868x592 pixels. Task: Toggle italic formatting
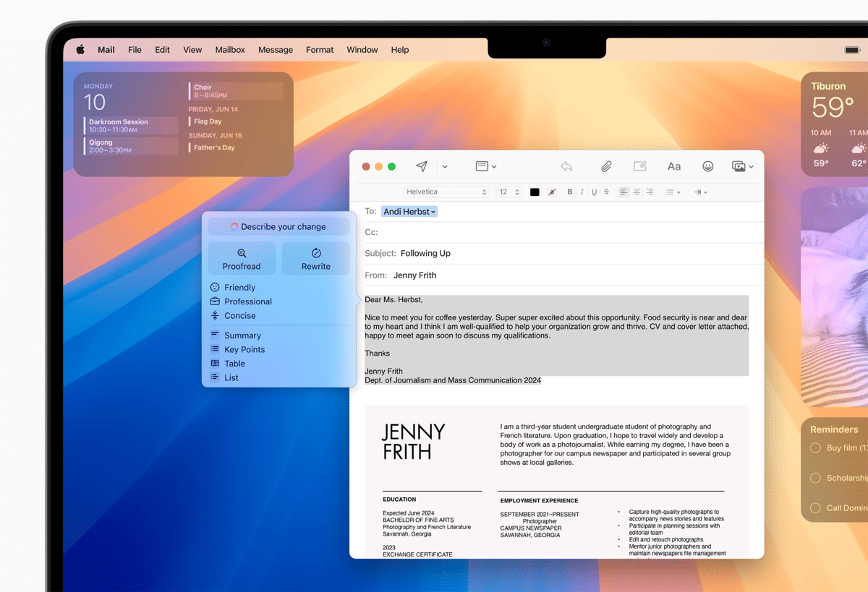(x=582, y=192)
